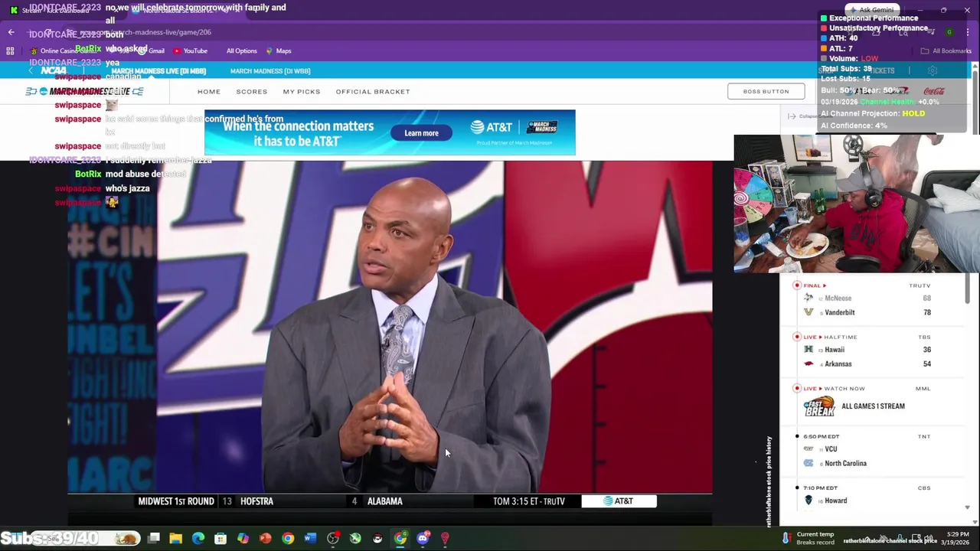Open the Gmail bookmark
980x551 pixels.
pyautogui.click(x=152, y=51)
